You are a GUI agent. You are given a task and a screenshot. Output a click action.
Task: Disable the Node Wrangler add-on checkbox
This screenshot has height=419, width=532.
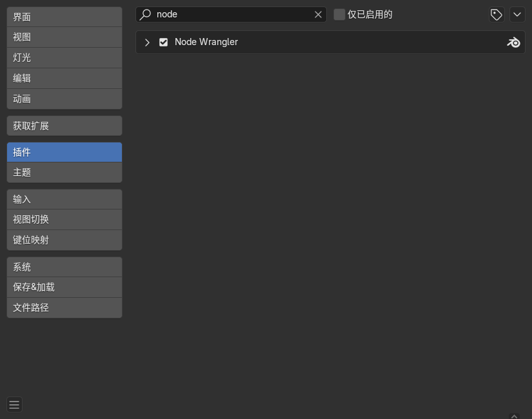[164, 42]
